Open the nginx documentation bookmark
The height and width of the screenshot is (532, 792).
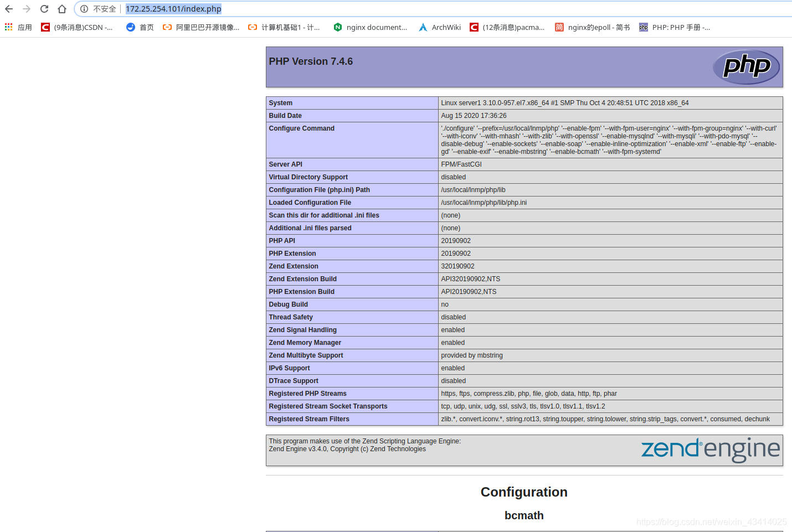[x=371, y=27]
